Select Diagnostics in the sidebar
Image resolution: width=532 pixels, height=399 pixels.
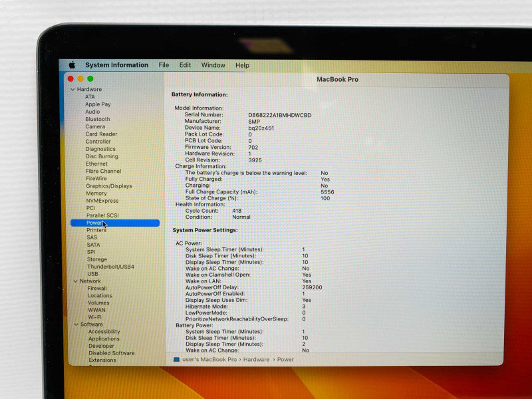[100, 149]
